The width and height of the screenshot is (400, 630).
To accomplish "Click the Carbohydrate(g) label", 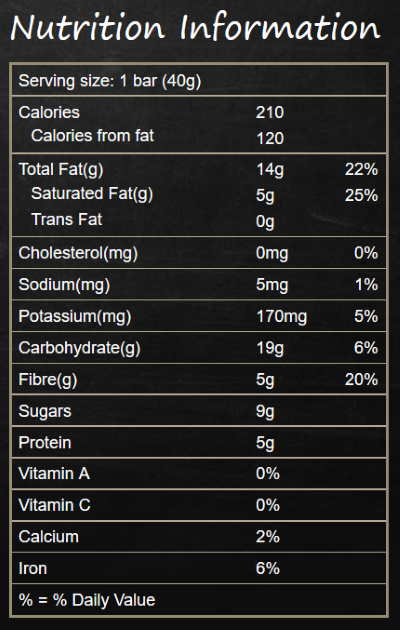I will tap(80, 348).
